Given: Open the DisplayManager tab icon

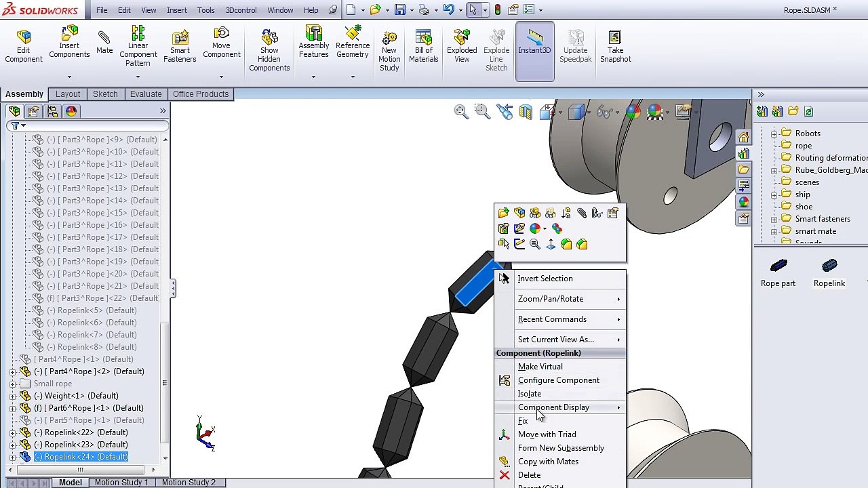Looking at the screenshot, I should [x=71, y=111].
